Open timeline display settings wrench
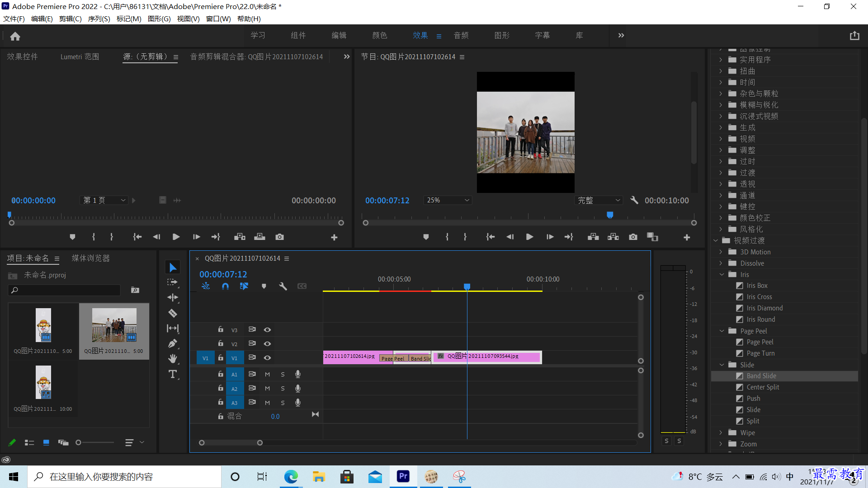868x488 pixels. (283, 286)
